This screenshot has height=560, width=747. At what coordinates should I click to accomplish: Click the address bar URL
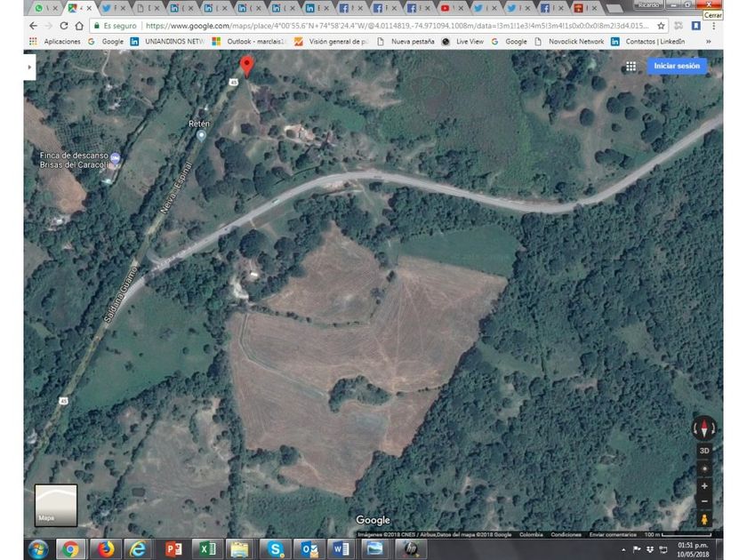(x=397, y=26)
